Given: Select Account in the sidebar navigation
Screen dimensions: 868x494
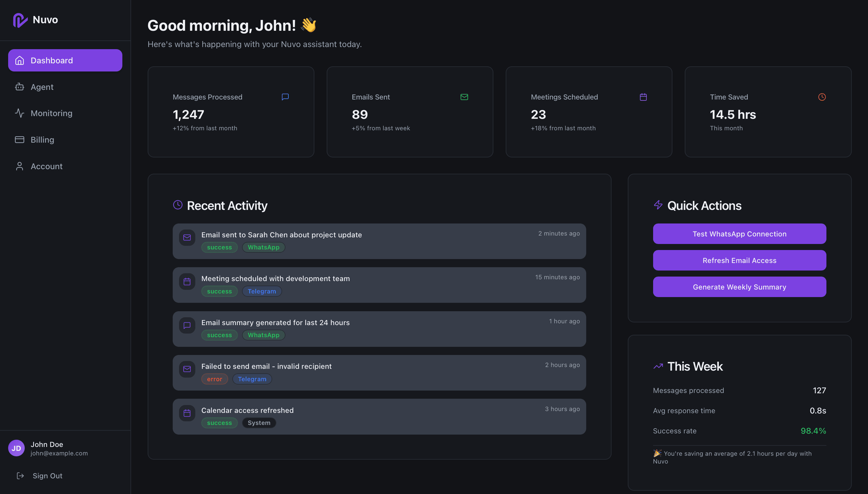Looking at the screenshot, I should click(x=46, y=166).
